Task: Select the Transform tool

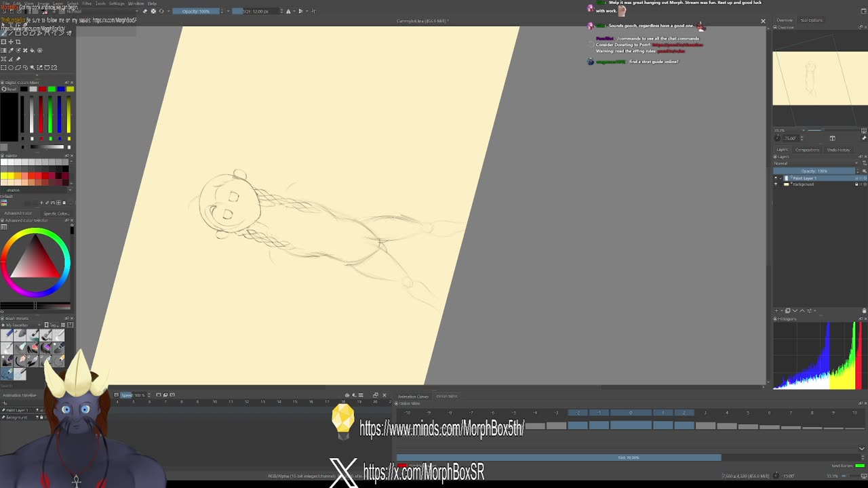Action: pos(3,41)
